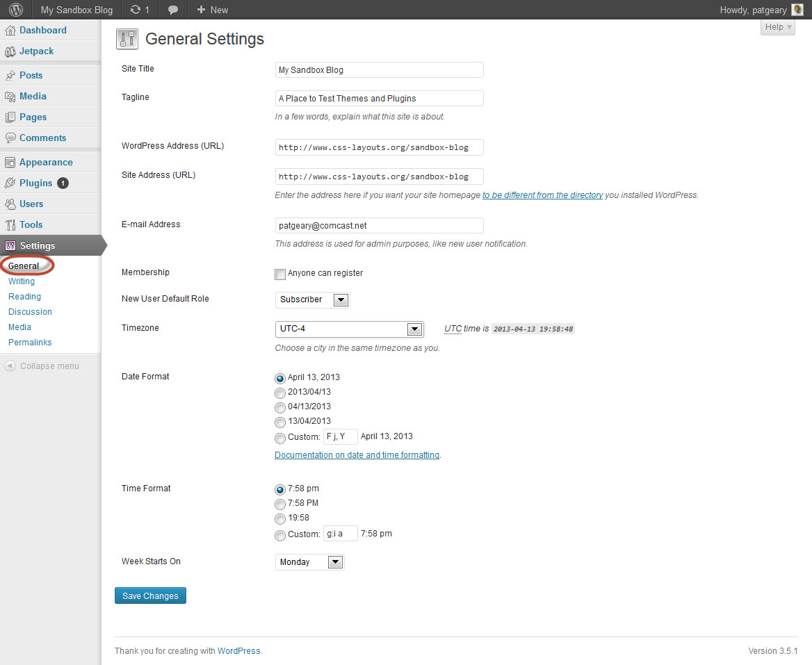Click the custom time format text box
This screenshot has width=812, height=665.
[x=340, y=534]
